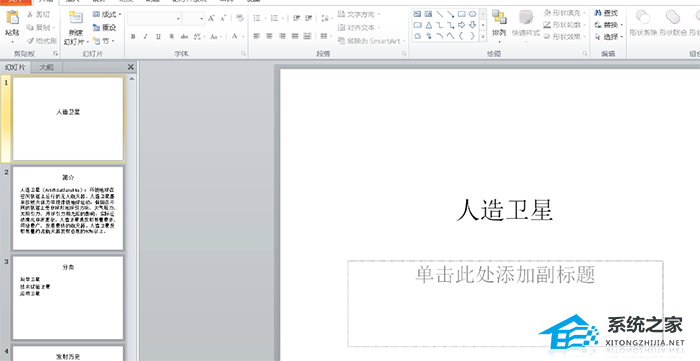Select the Arrow line shape
The height and width of the screenshot is (361, 700).
[x=451, y=14]
